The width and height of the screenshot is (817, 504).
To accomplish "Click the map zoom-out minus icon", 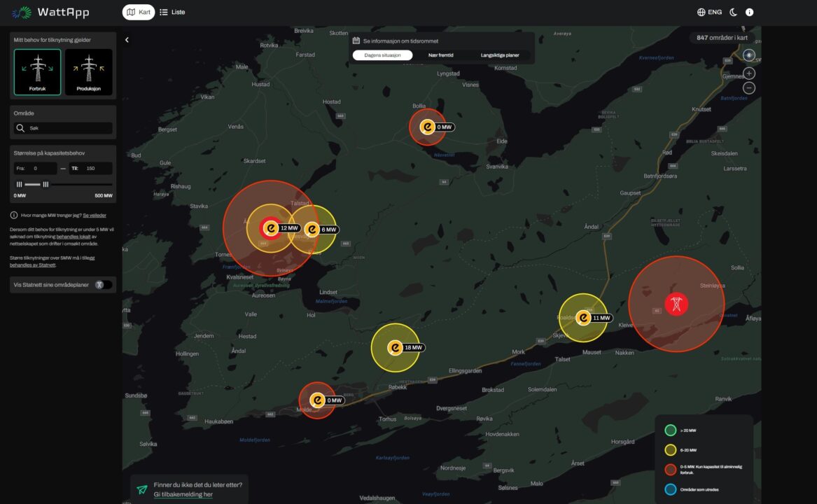I will click(748, 87).
